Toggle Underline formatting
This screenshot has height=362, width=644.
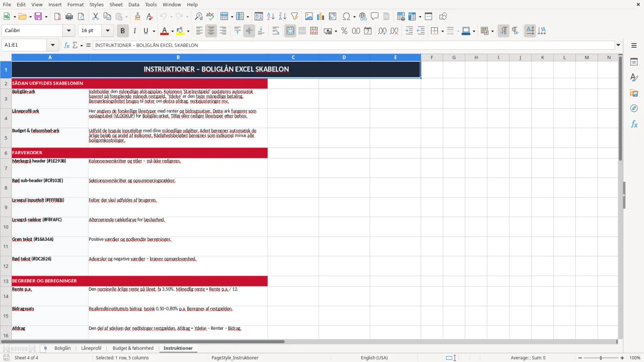[x=145, y=31]
